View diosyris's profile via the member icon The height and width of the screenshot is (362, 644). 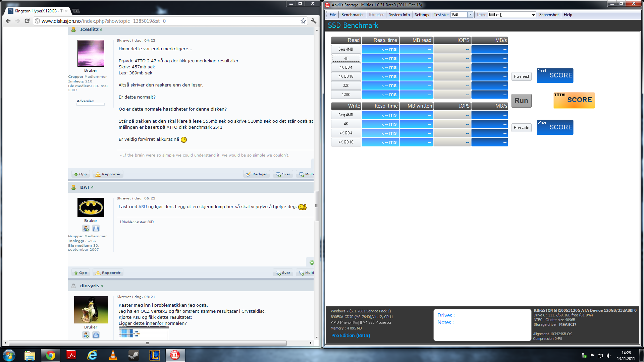(x=86, y=335)
